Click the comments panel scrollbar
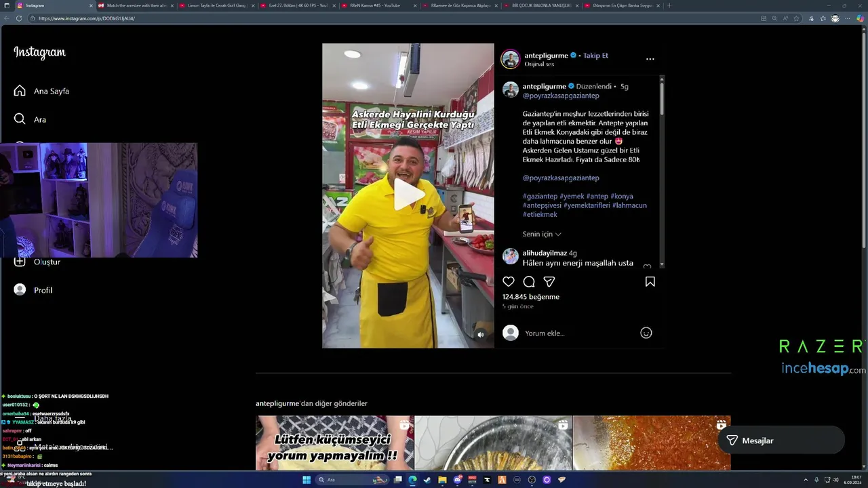 662,98
